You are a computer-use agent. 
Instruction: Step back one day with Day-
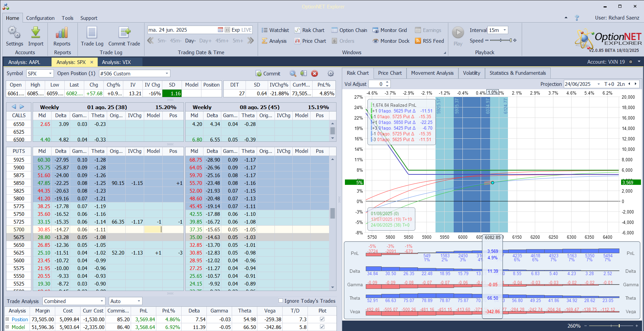(190, 41)
